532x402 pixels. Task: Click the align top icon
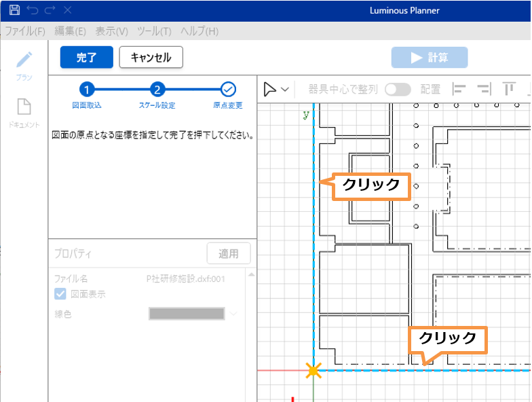(x=508, y=89)
